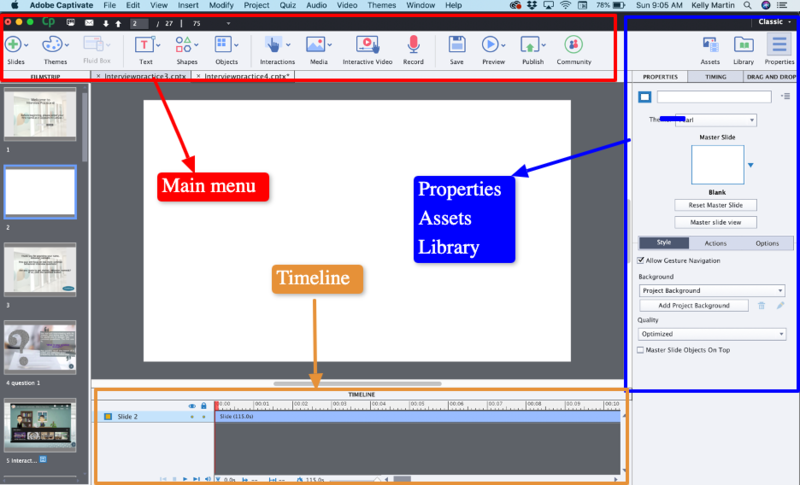The image size is (800, 485).
Task: Click the Interactive Video icon
Action: point(367,44)
